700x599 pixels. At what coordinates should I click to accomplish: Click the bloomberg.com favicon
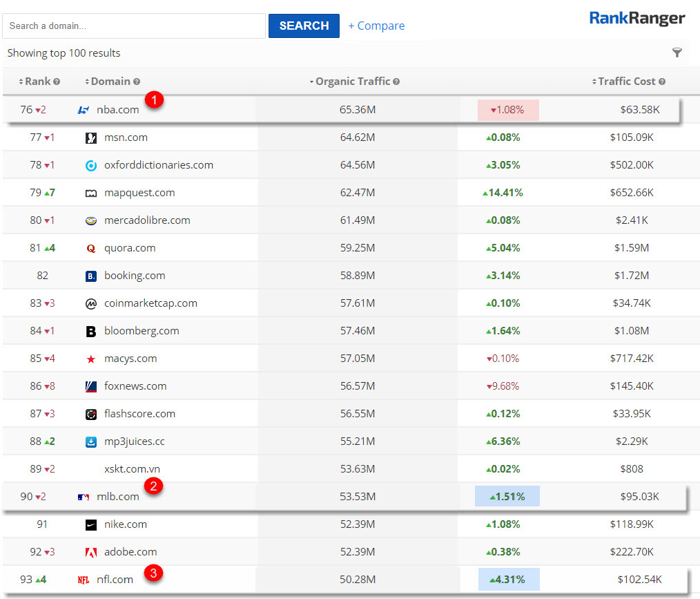(x=91, y=331)
